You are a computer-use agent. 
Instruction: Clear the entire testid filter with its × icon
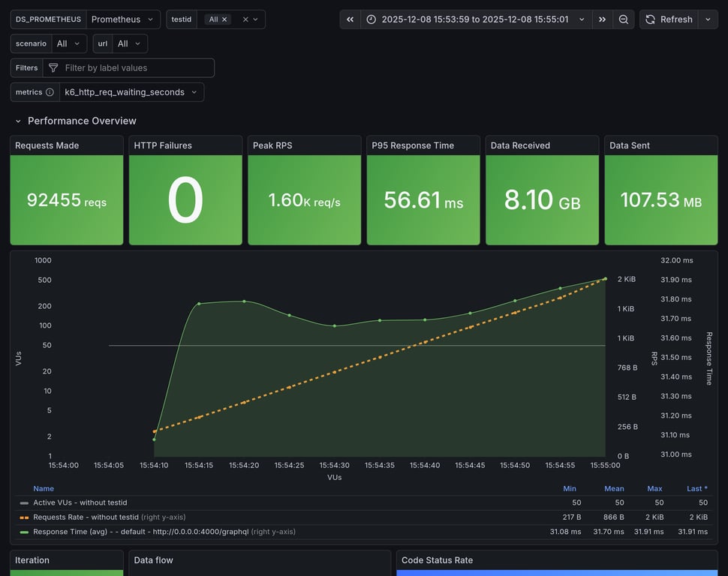coord(245,19)
